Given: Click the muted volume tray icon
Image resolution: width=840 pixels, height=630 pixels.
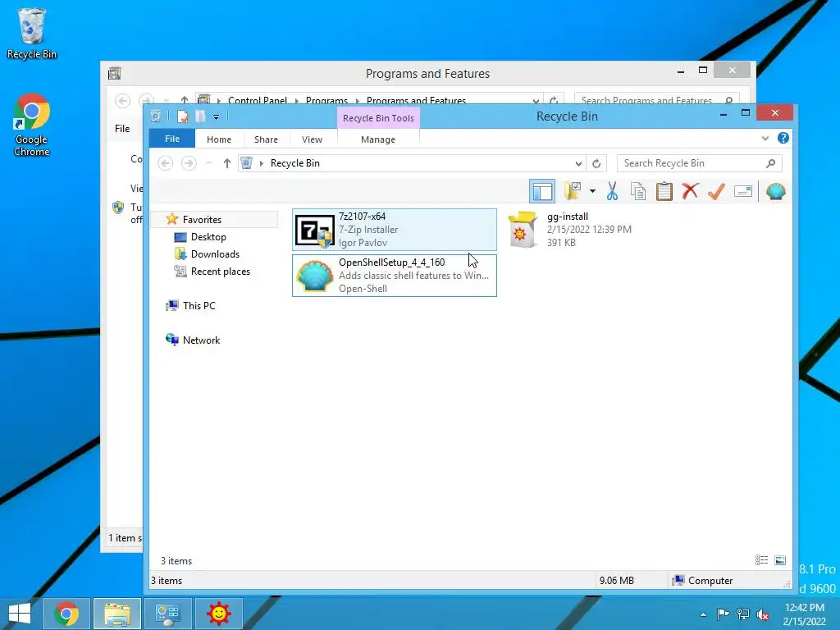Looking at the screenshot, I should click(762, 614).
